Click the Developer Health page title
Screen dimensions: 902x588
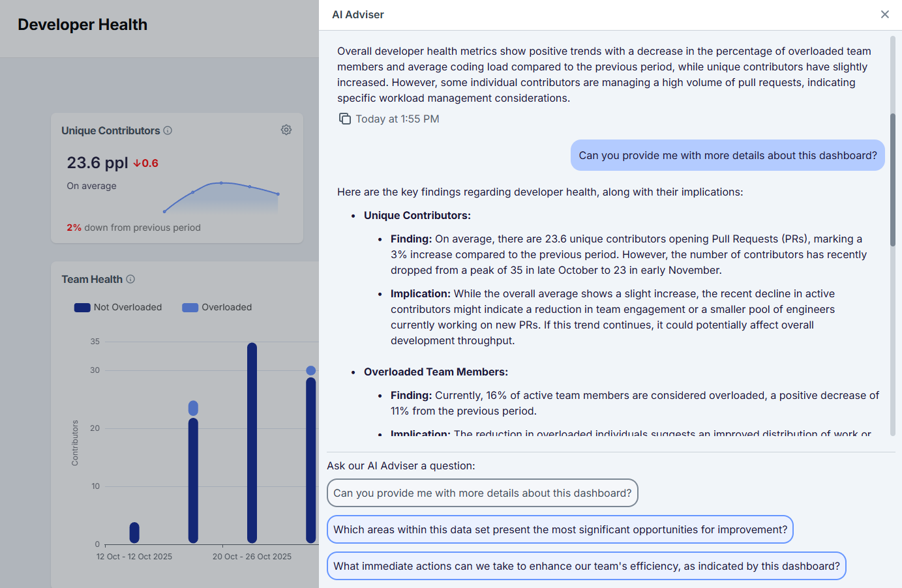click(x=82, y=24)
